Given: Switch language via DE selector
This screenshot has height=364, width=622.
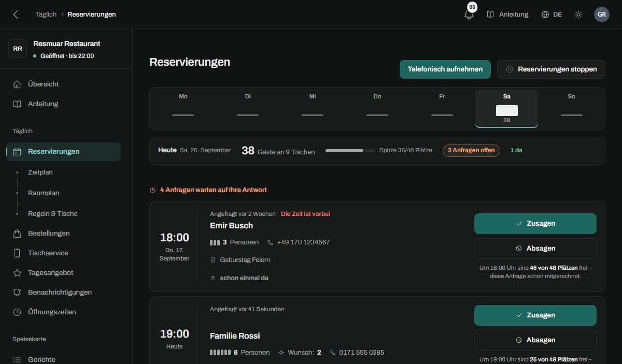Looking at the screenshot, I should coord(552,14).
